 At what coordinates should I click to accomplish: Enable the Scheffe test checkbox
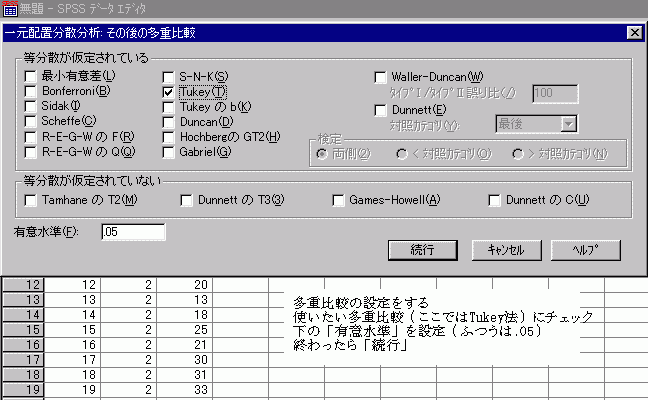pos(32,122)
